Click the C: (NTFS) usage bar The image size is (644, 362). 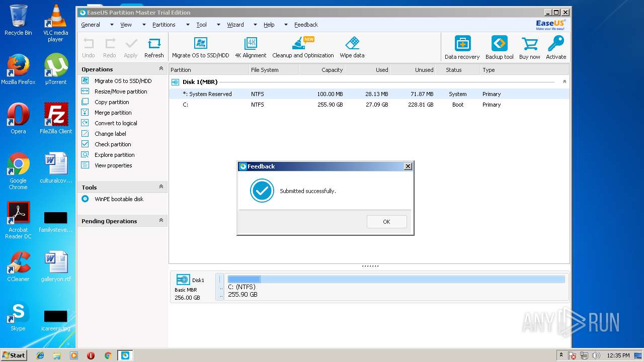coord(396,279)
